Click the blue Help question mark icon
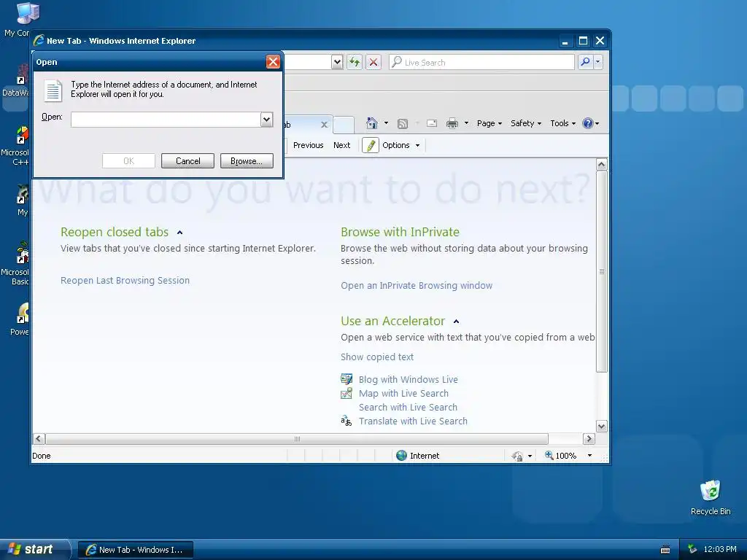The image size is (747, 560). click(x=588, y=123)
